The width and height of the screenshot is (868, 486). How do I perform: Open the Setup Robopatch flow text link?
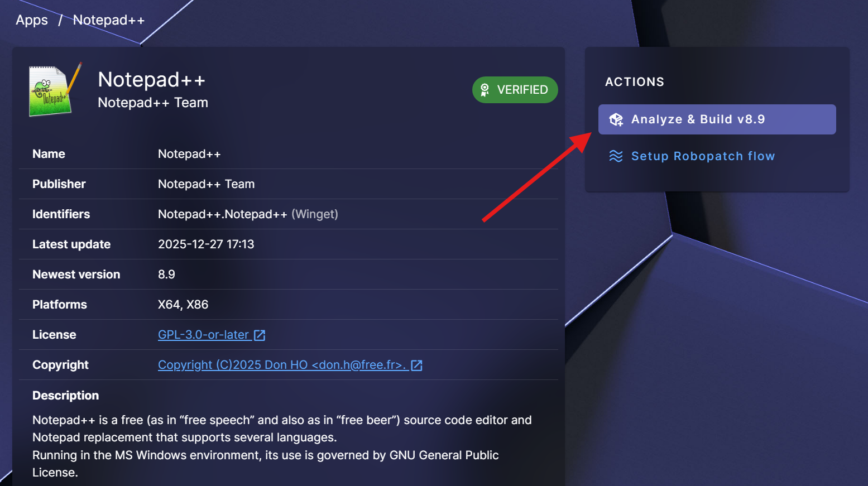click(703, 156)
